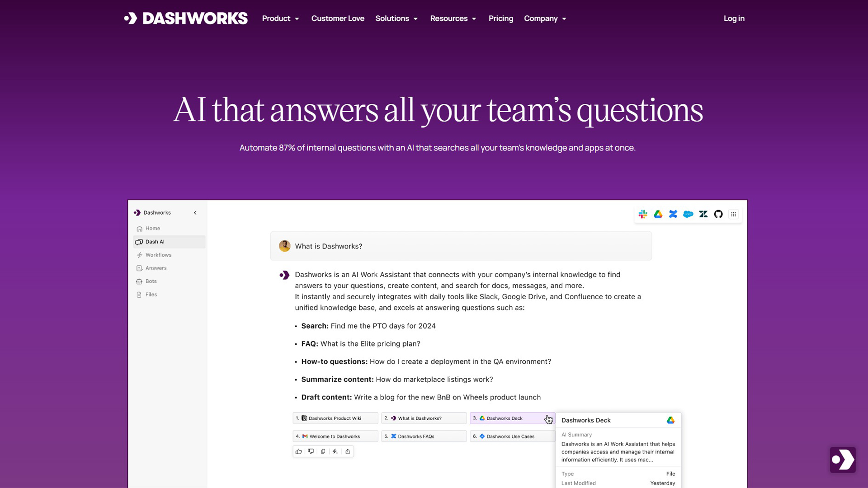Open the apps grid icon
868x488 pixels.
tap(733, 214)
